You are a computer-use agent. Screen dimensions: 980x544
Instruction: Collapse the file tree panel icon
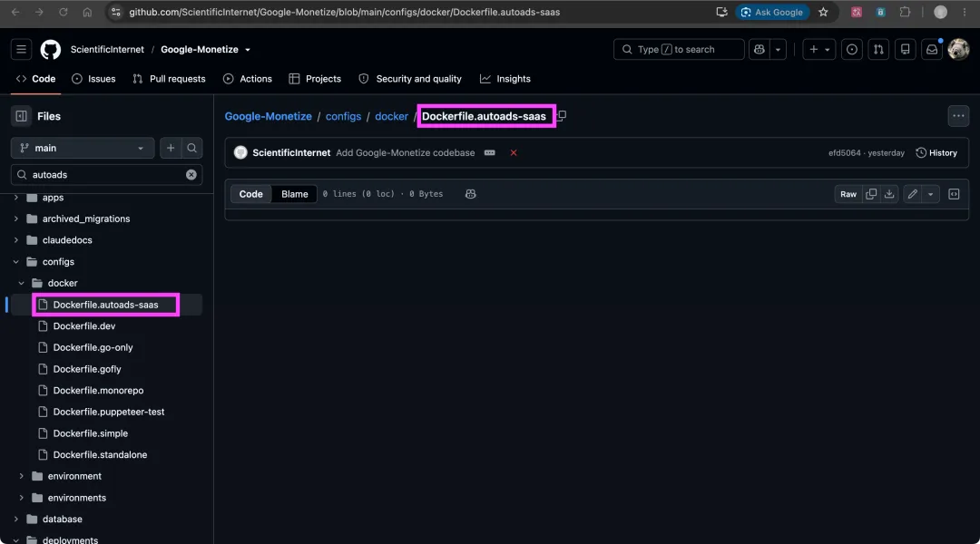click(21, 116)
